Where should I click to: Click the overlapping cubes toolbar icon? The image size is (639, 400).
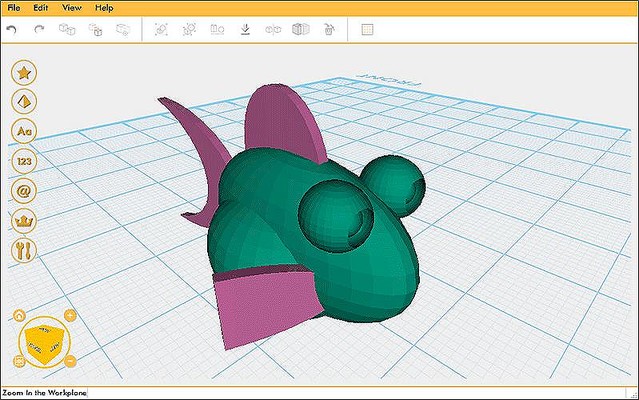[x=95, y=30]
